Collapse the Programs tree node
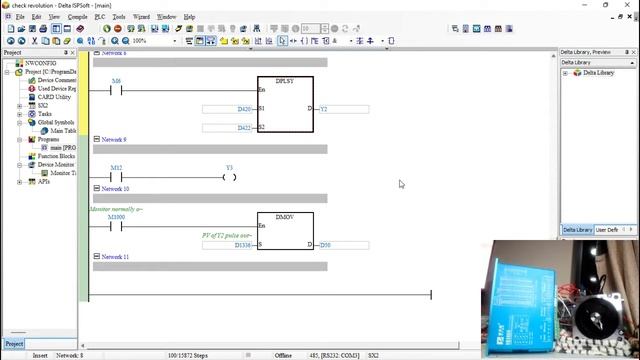Screen dimensions: 640x360 (x=20, y=140)
